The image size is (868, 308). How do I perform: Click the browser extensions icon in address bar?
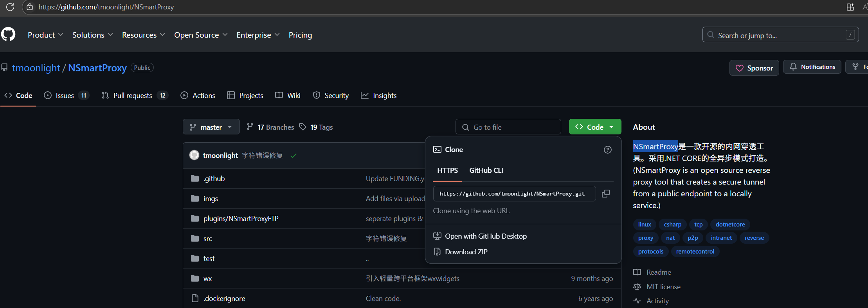click(850, 7)
